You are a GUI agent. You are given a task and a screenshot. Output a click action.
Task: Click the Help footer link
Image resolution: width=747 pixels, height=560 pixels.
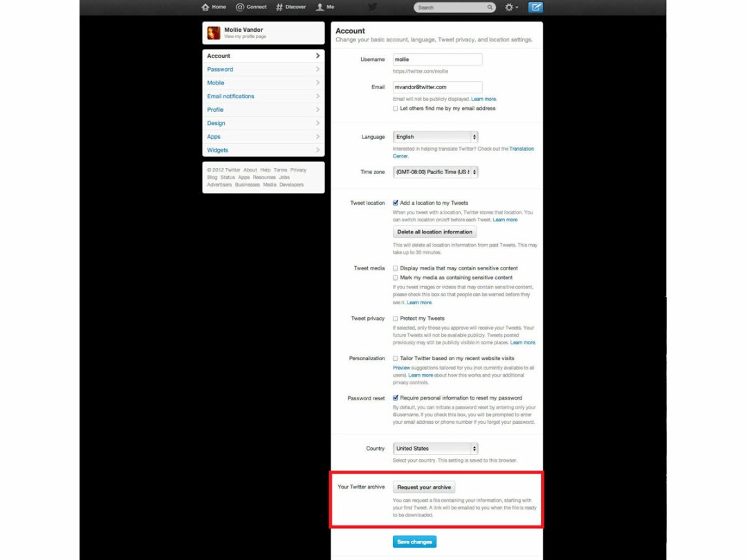266,170
